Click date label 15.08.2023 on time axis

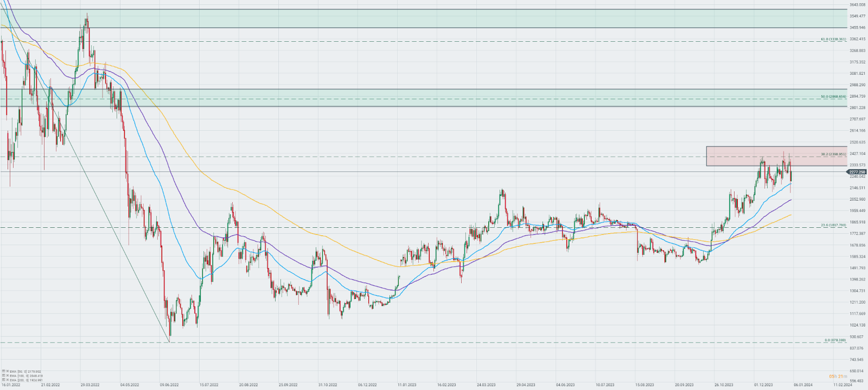(644, 385)
